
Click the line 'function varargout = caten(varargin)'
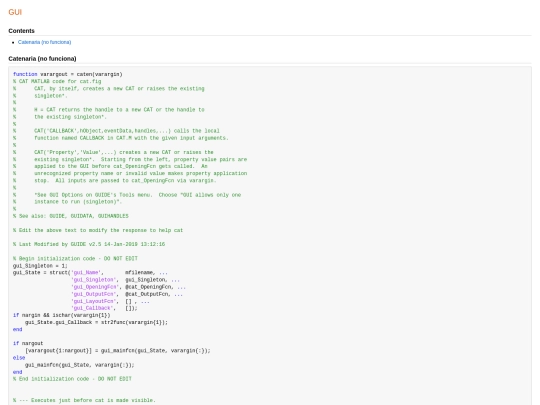click(68, 74)
